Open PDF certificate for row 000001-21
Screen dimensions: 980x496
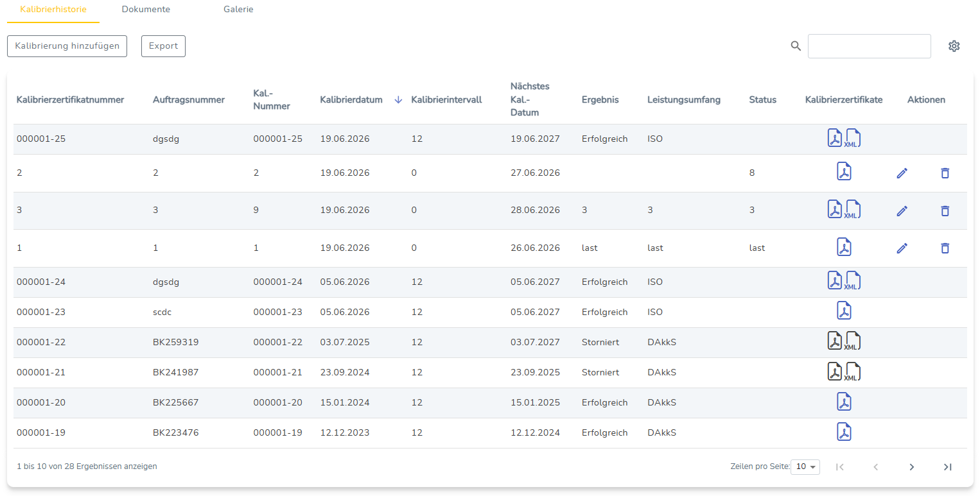[834, 372]
